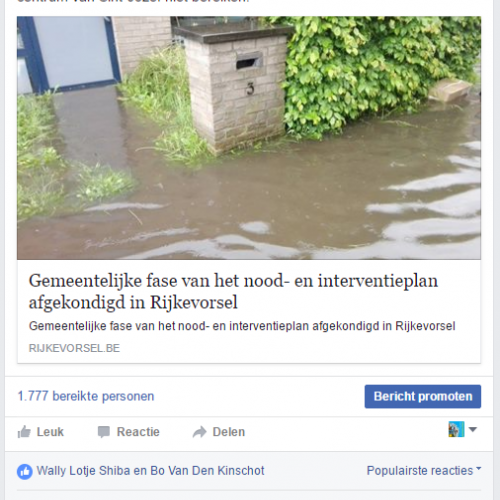Open the flooded street photo preview
The width and height of the screenshot is (500, 500).
tap(249, 138)
